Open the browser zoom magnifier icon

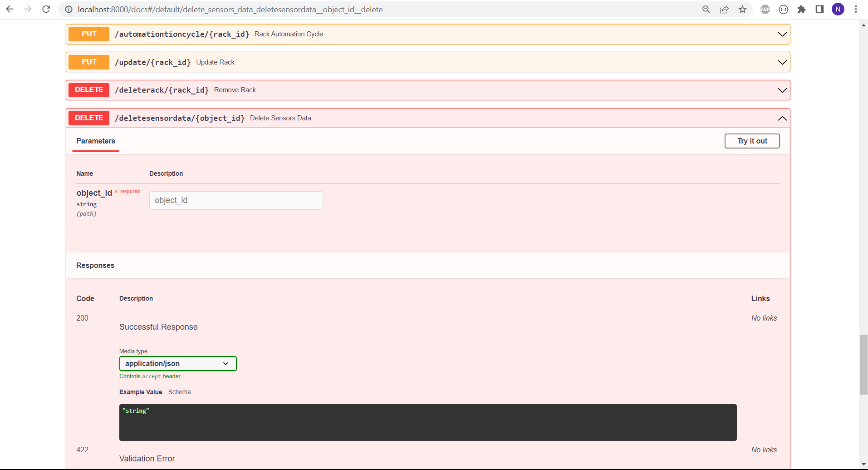click(706, 9)
